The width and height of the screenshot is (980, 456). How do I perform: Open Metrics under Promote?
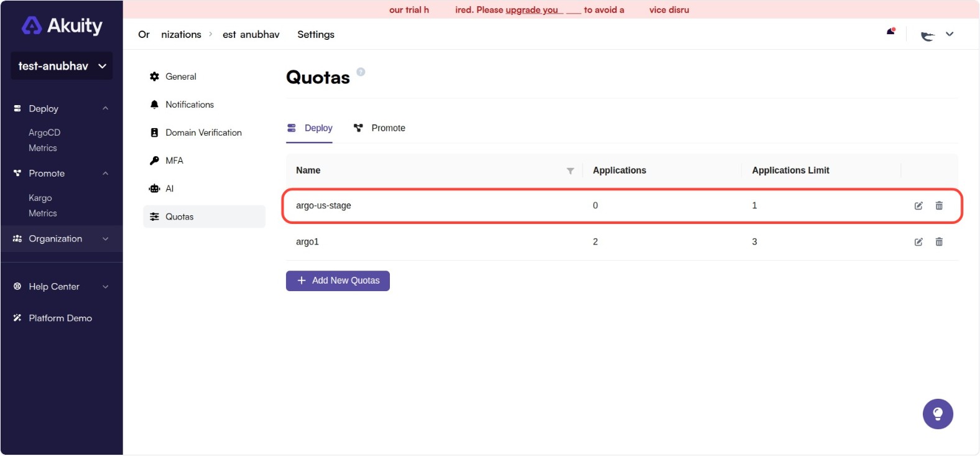pos(43,213)
